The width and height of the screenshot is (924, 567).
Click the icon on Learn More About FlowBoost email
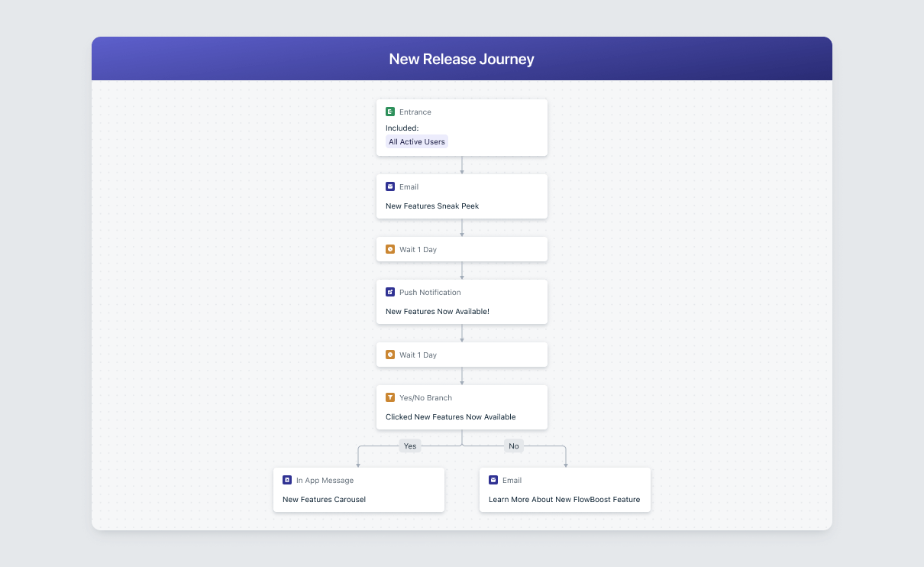[x=493, y=480]
